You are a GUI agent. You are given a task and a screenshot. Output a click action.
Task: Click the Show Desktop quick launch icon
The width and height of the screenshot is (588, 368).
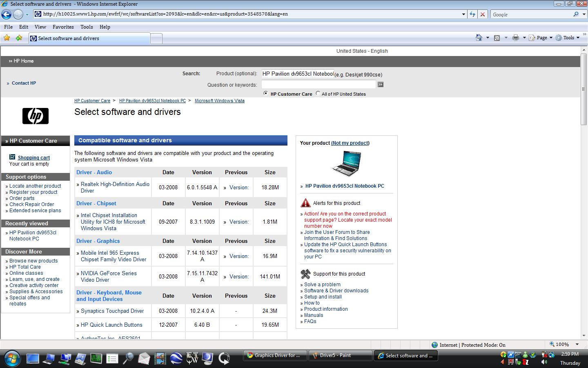33,359
